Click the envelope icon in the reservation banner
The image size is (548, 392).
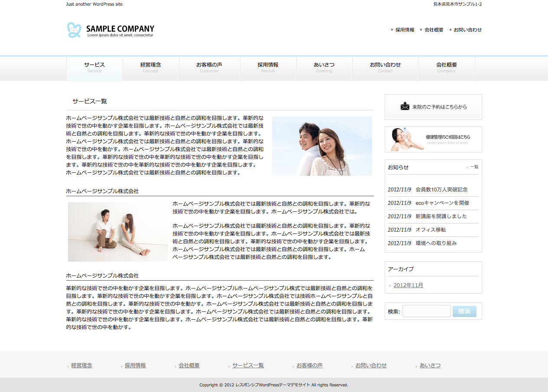405,106
